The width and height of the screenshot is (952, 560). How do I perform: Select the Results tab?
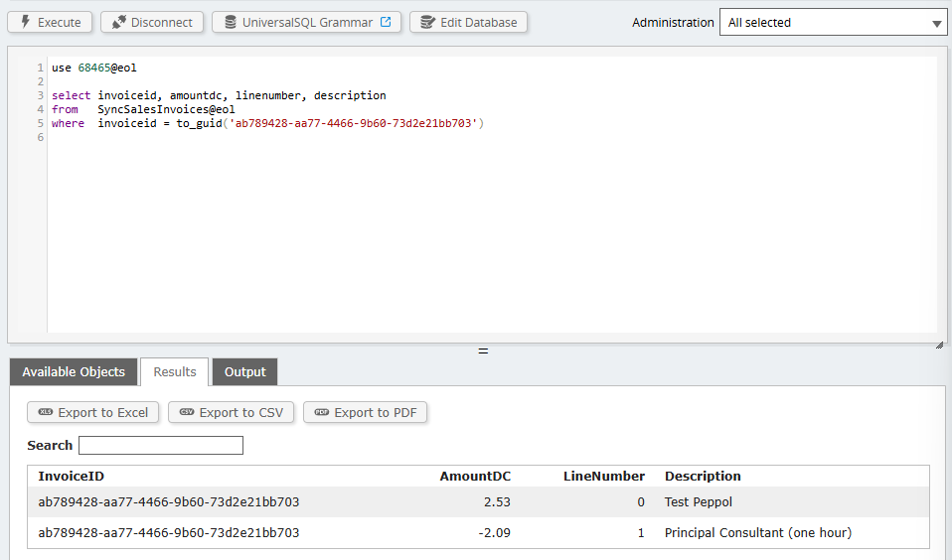[175, 371]
